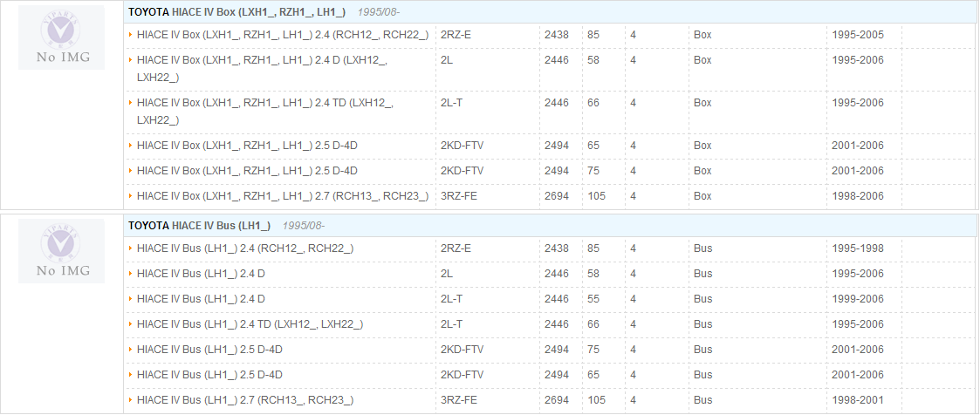Open the HIACE IV Box 2.5 D-4D link with 65 power

click(247, 146)
